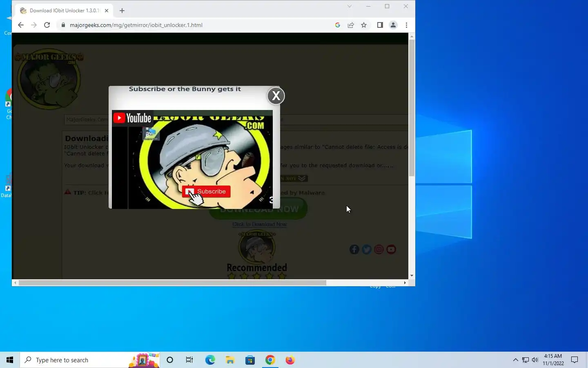Click the share page icon in the address bar

click(x=351, y=25)
